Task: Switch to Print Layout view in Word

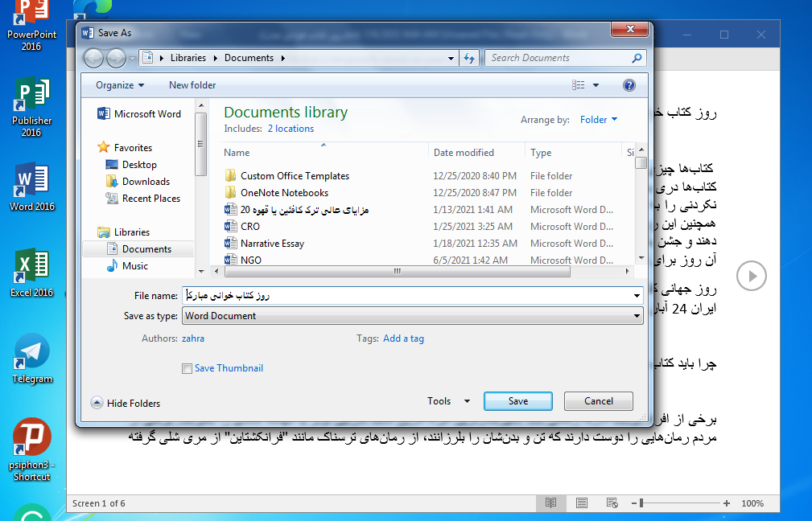Action: click(582, 503)
